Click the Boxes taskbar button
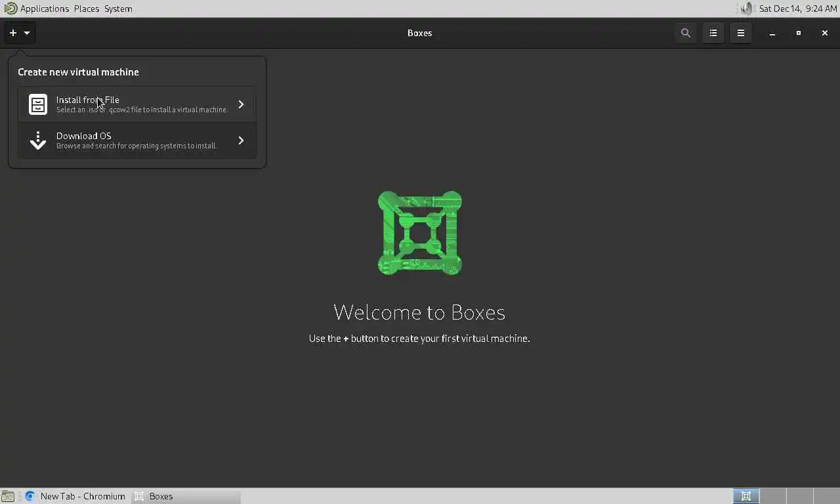The width and height of the screenshot is (840, 504). 186,496
